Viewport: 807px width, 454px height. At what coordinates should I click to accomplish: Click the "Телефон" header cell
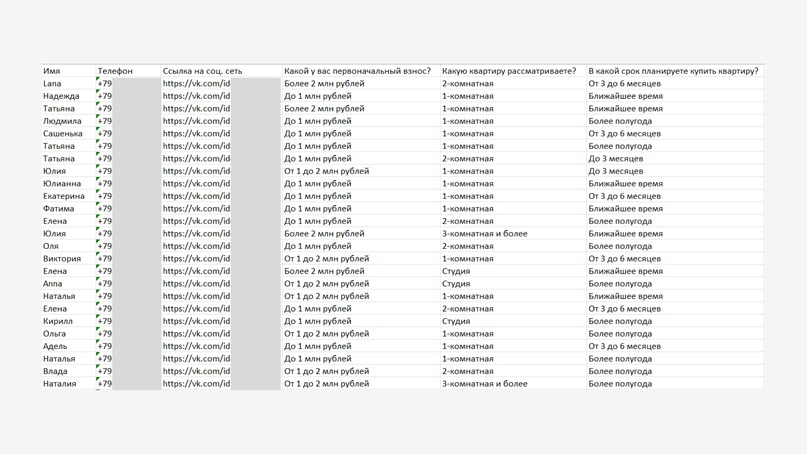pyautogui.click(x=115, y=71)
